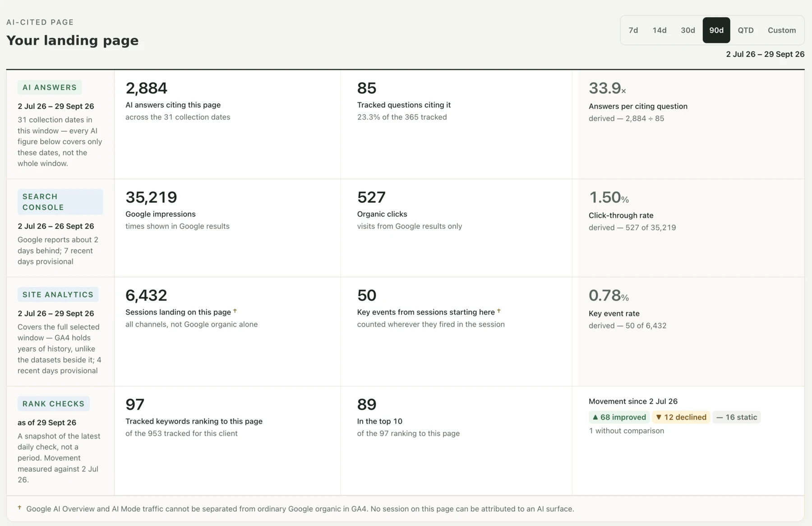Click the '1 without comparison' note
Screen dimensions: 812x526
[x=626, y=431]
